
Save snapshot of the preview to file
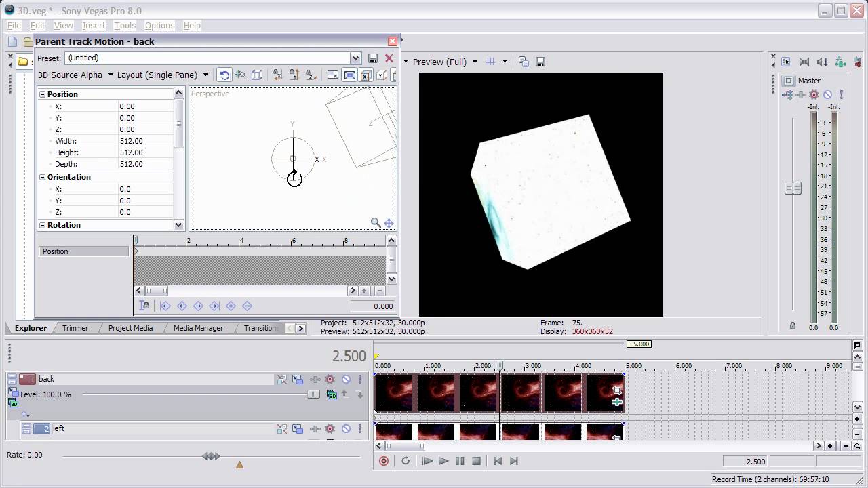(540, 62)
